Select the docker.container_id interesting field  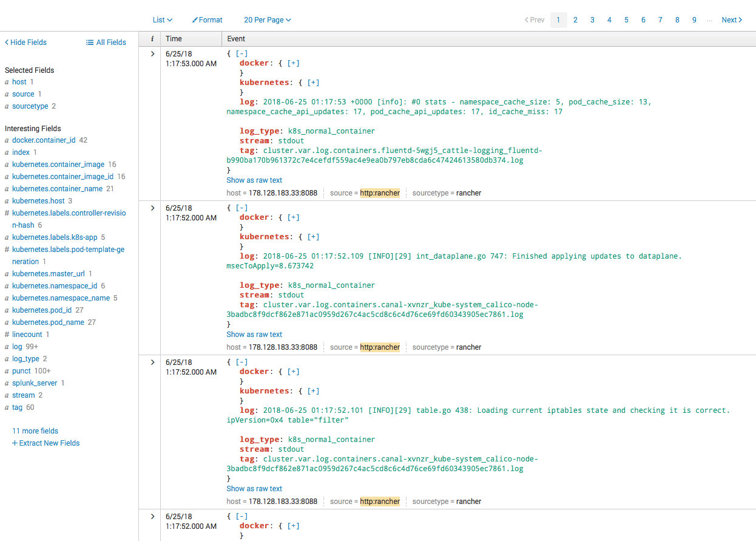(x=44, y=140)
